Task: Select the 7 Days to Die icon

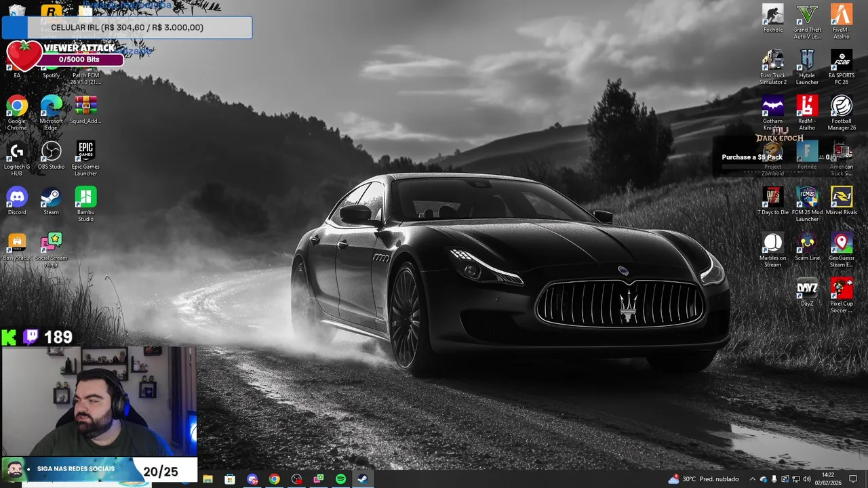Action: 772,201
